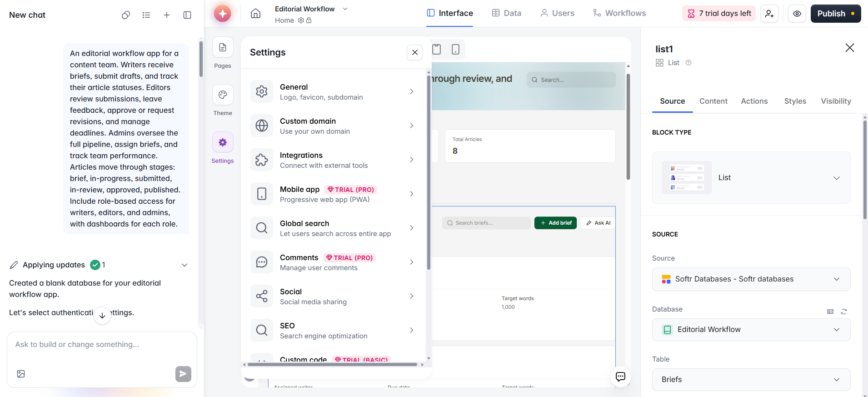Open the Briefs table dropdown
This screenshot has width=868, height=397.
point(751,380)
